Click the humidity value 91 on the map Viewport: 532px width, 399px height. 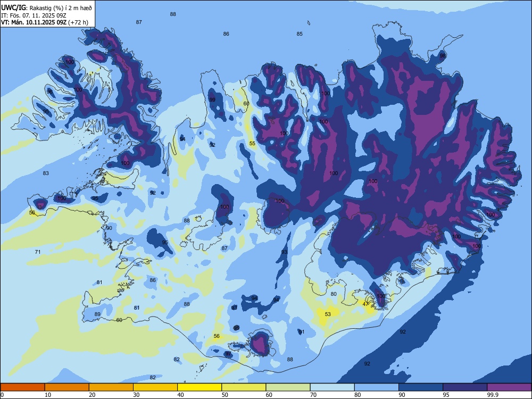[x=302, y=332]
